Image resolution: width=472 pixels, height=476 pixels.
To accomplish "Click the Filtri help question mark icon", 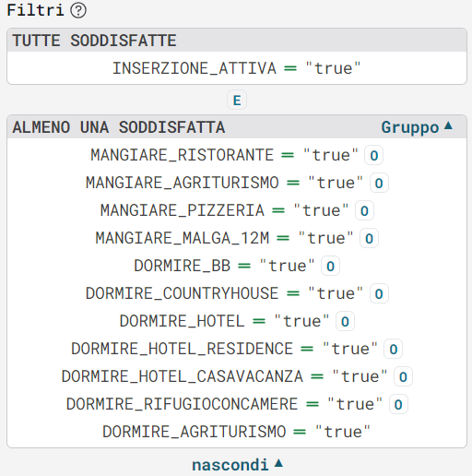I will pyautogui.click(x=78, y=10).
